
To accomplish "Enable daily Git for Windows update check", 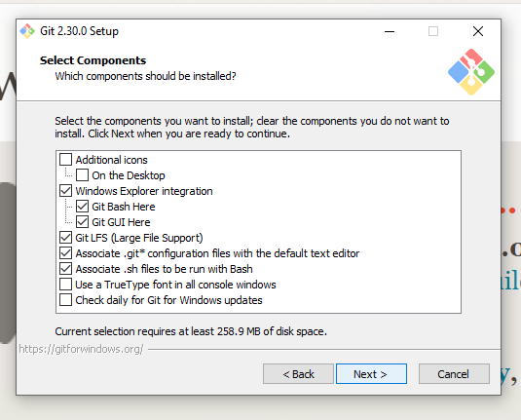I will click(65, 300).
